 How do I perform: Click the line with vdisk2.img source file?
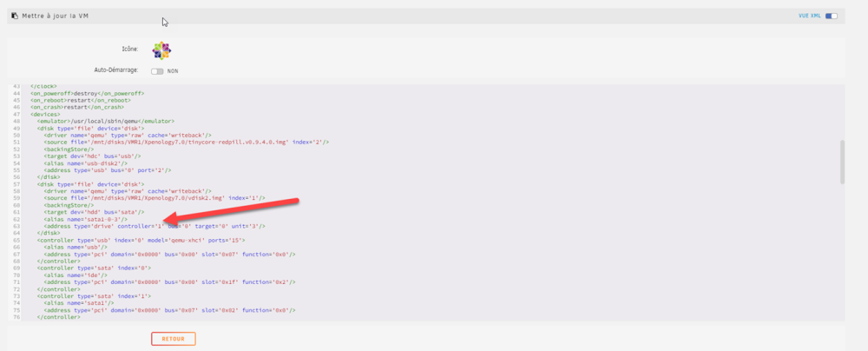[x=155, y=198]
